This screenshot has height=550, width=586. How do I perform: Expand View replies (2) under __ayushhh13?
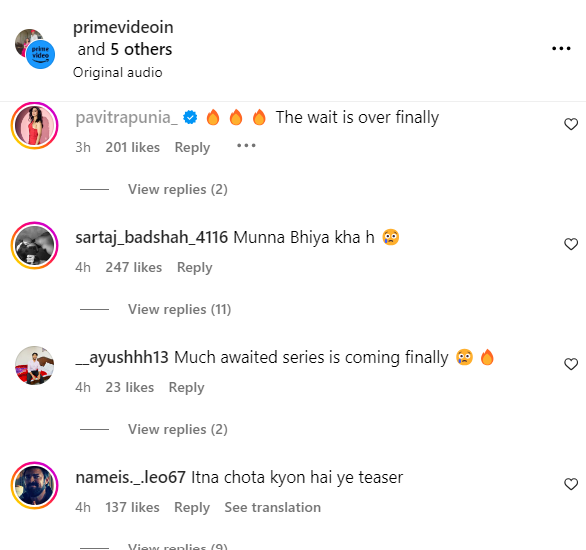(x=178, y=429)
